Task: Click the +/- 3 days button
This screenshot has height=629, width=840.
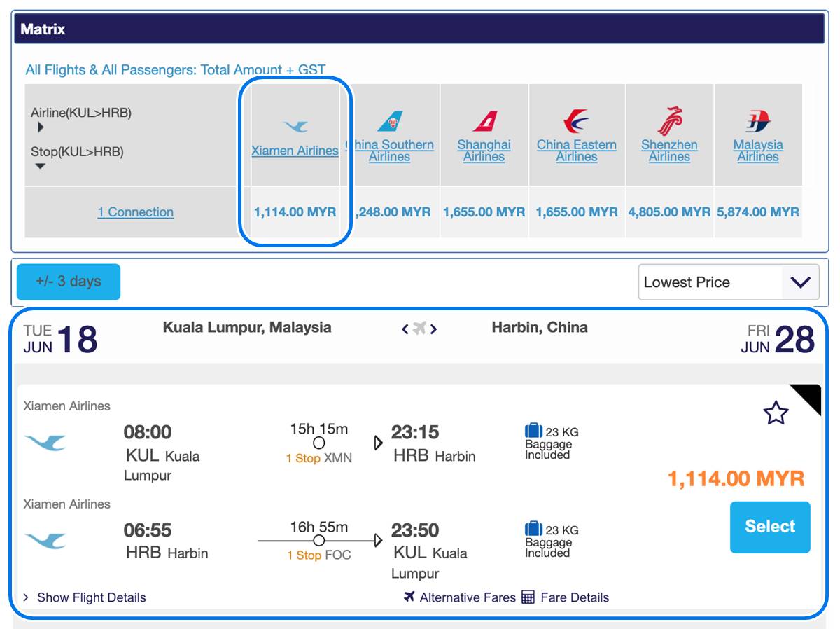Action: tap(69, 282)
